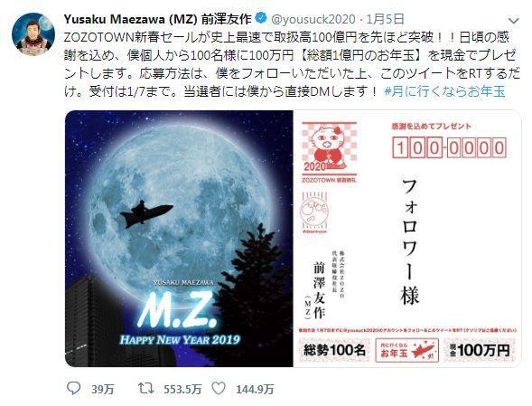532x406 pixels.
Task: Open the Yusaku Maezawa (MZ) display name
Action: click(158, 19)
